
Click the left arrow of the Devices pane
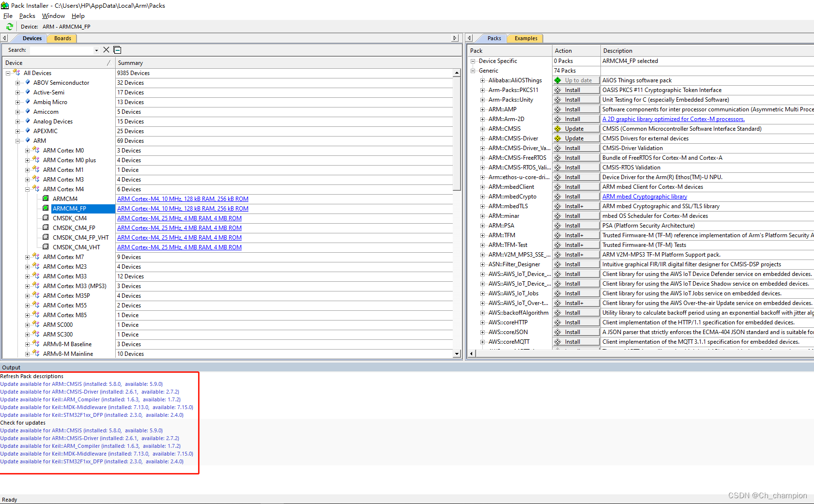(4, 38)
